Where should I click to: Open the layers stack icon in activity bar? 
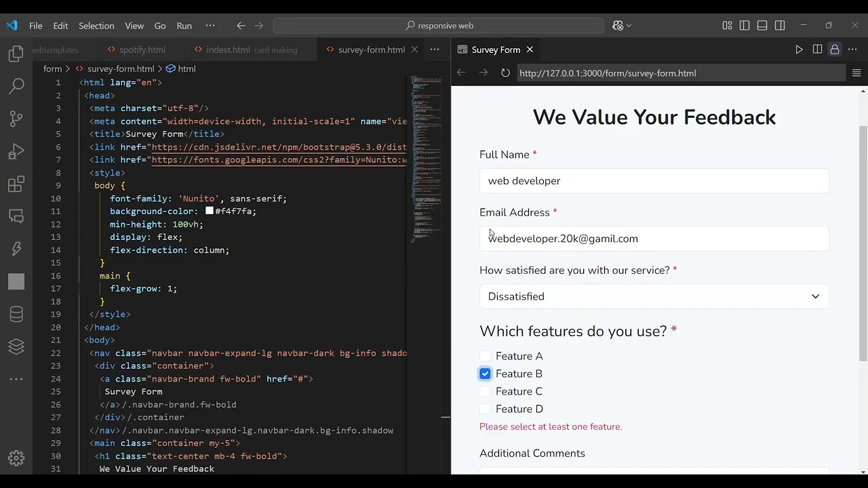pyautogui.click(x=16, y=346)
